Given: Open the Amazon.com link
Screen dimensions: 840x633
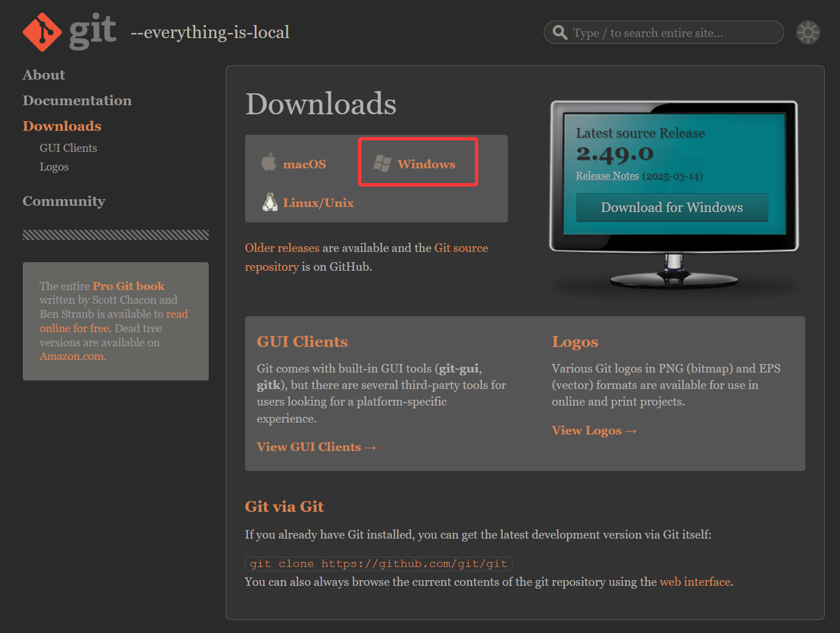Looking at the screenshot, I should (x=73, y=357).
